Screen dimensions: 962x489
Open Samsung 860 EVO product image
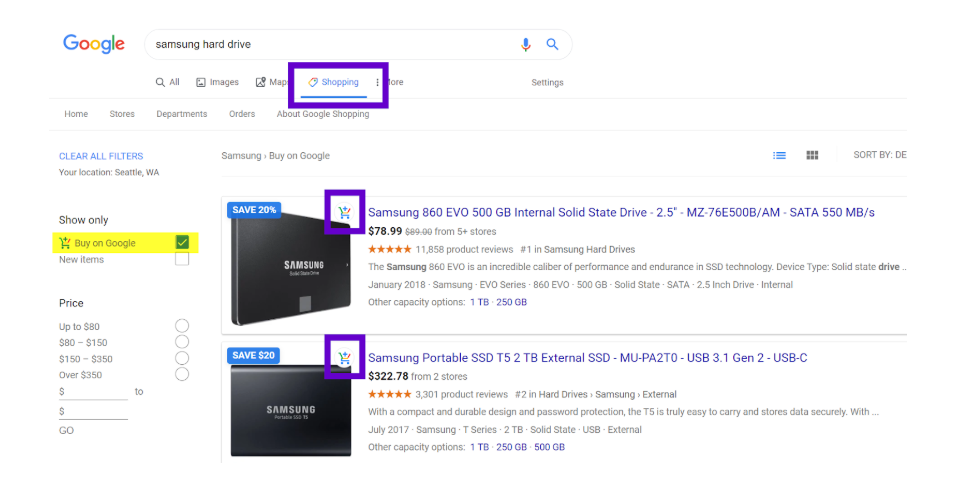[x=291, y=268]
